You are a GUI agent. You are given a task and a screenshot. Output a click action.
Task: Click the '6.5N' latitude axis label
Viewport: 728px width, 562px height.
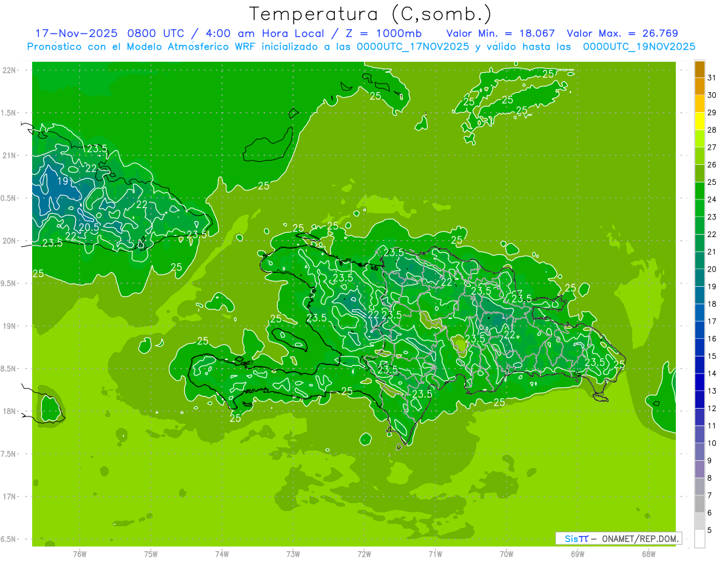pos(9,539)
